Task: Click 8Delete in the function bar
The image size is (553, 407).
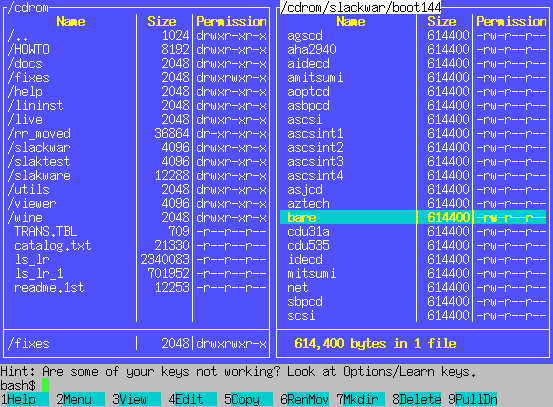Action: tap(417, 399)
